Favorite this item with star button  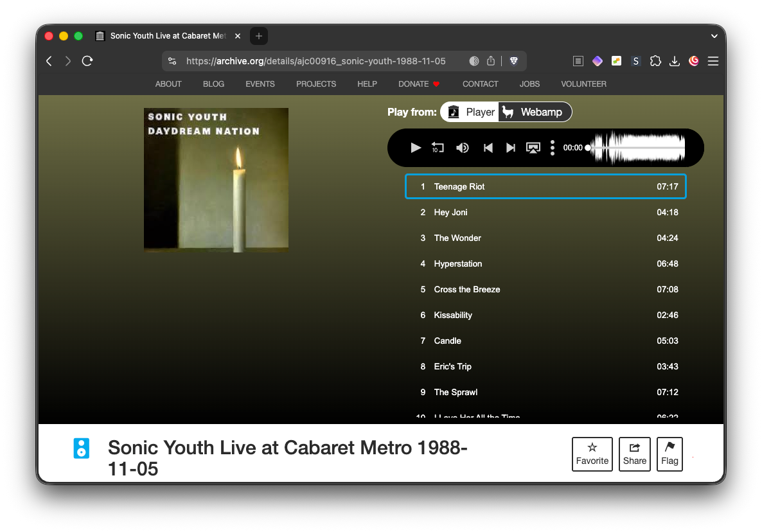point(592,454)
